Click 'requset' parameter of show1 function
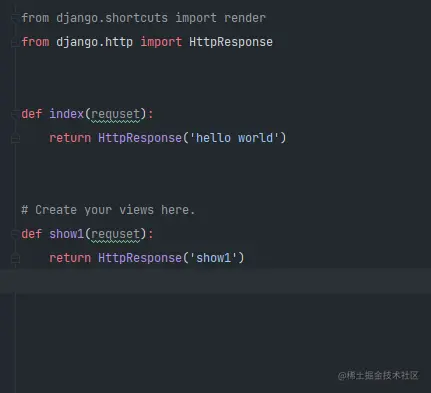This screenshot has width=431, height=393. (115, 235)
